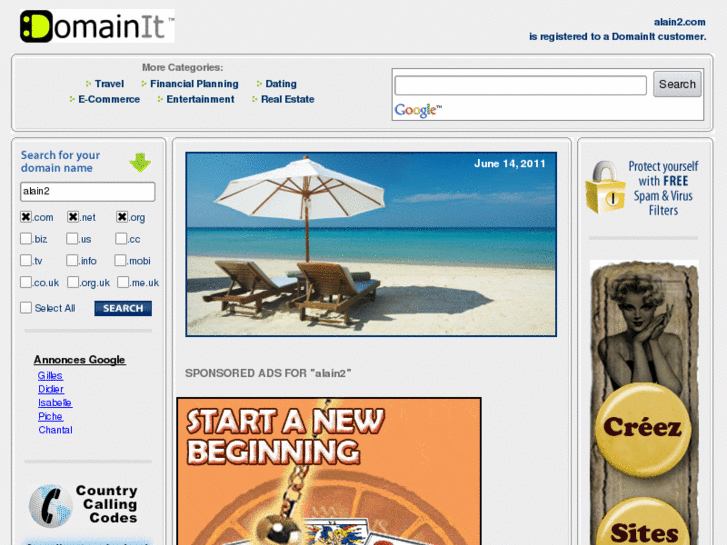The width and height of the screenshot is (727, 545).
Task: Open the Travel category
Action: click(x=109, y=84)
